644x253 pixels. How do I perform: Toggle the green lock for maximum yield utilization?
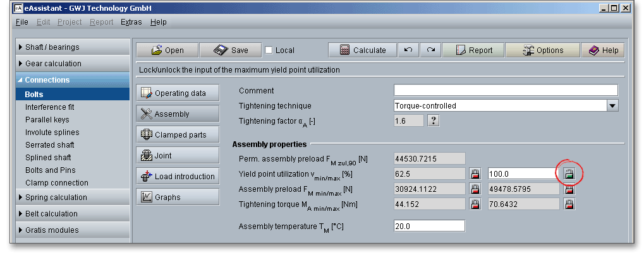(569, 174)
